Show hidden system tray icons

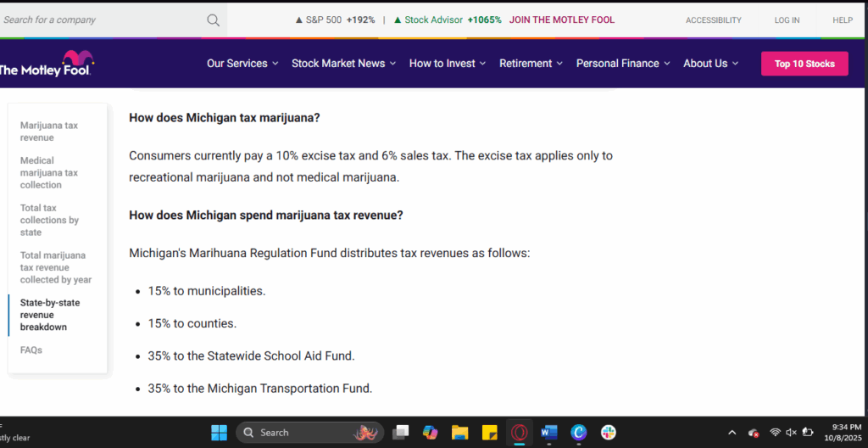click(x=732, y=433)
